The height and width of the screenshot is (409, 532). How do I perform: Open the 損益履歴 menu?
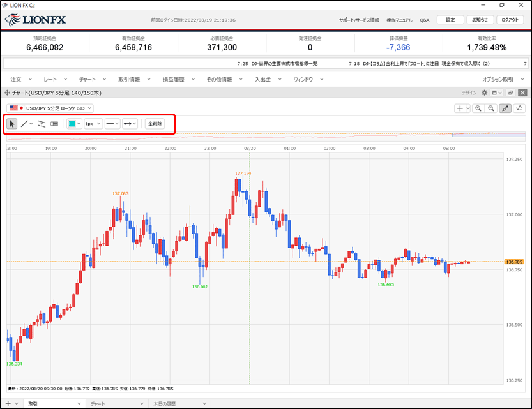(179, 79)
